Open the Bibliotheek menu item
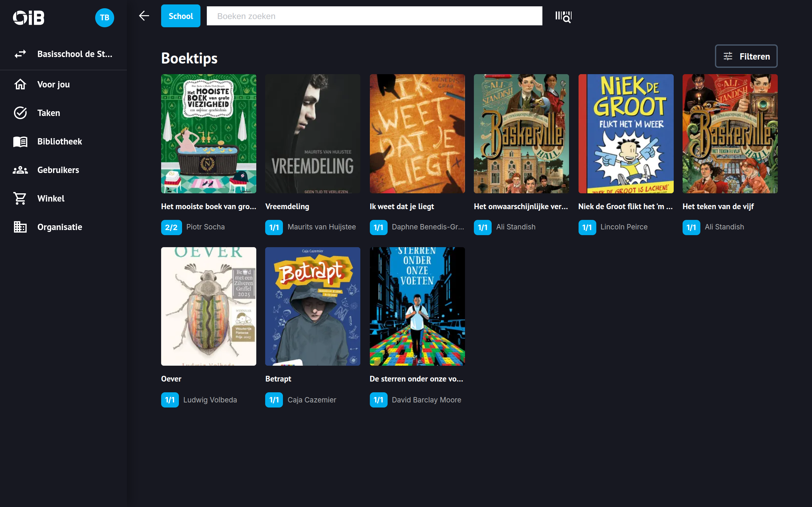Viewport: 812px width, 507px height. point(59,142)
